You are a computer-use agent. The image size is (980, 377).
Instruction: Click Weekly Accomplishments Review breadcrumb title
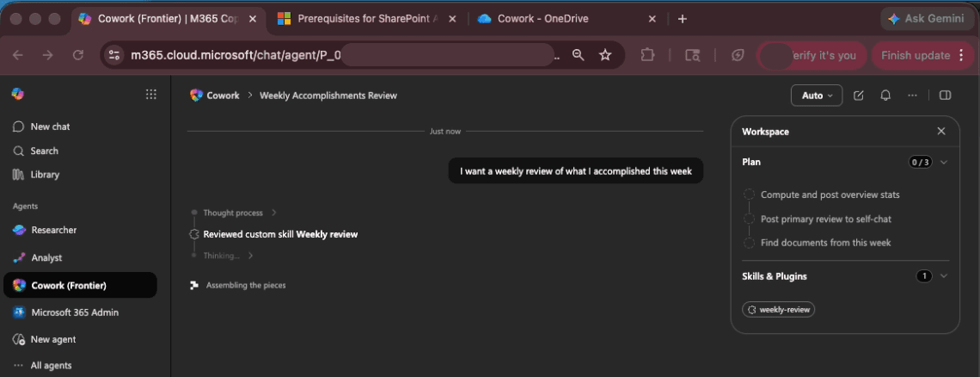pos(328,96)
